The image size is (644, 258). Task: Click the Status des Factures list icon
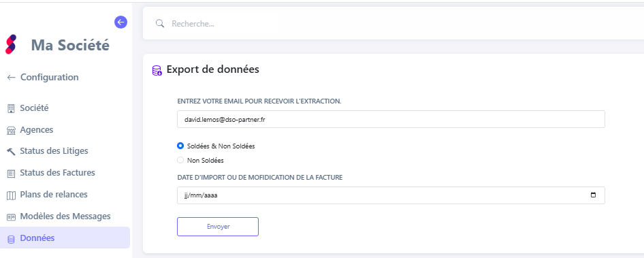(x=11, y=174)
